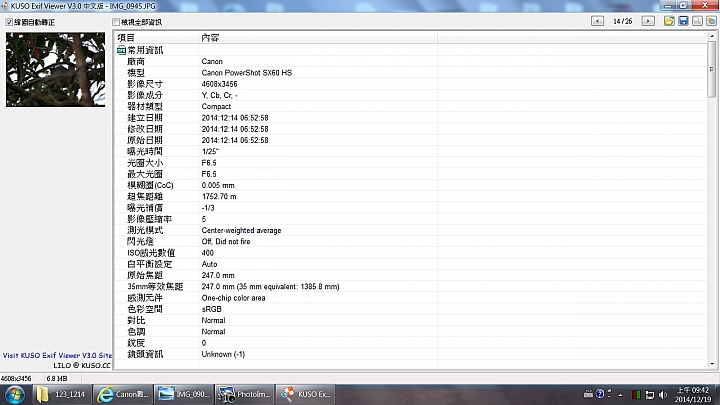Select the 廠商 Canon row

pos(411,62)
